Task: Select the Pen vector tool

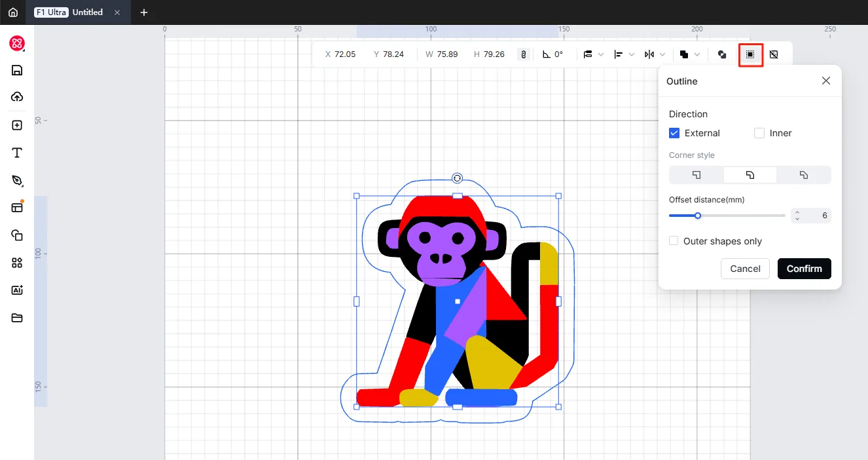Action: pos(17,180)
